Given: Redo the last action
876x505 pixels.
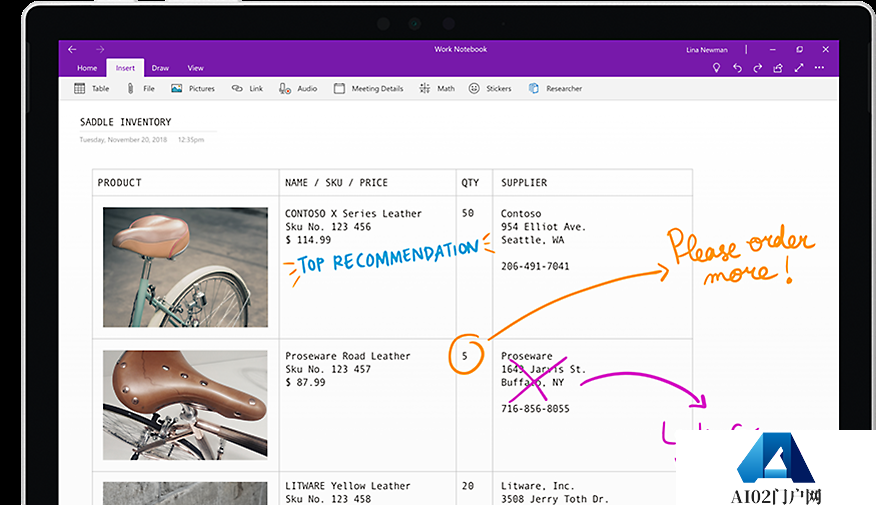Looking at the screenshot, I should [758, 68].
